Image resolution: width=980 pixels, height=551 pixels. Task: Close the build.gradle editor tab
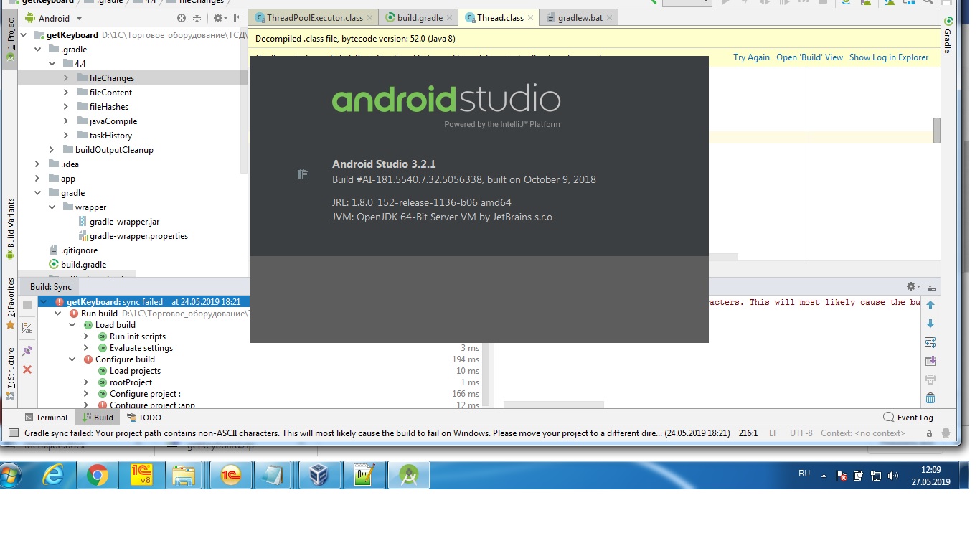click(450, 17)
